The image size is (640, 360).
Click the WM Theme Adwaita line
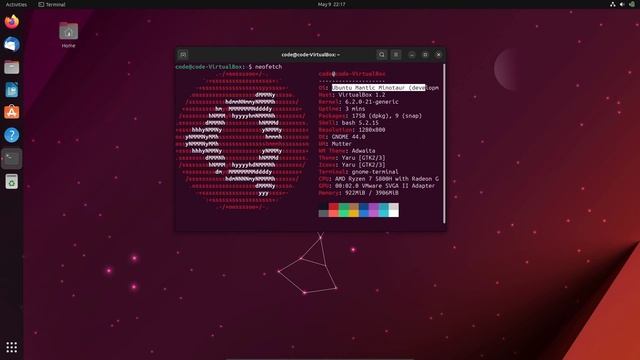pyautogui.click(x=347, y=151)
